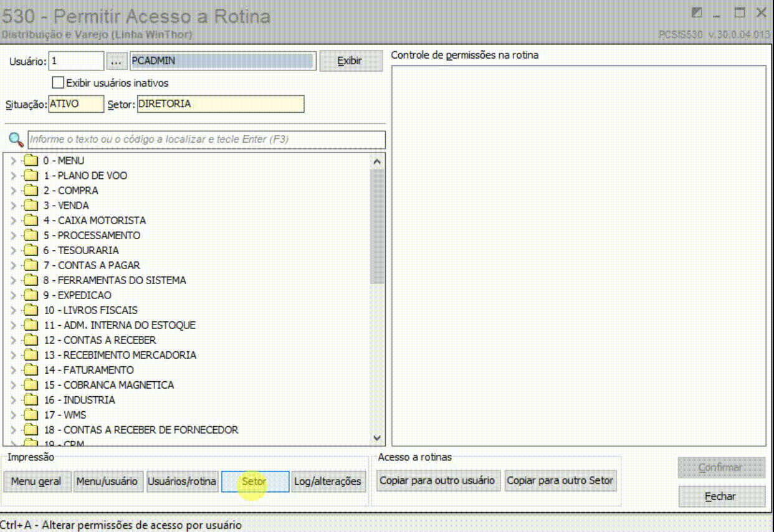The height and width of the screenshot is (532, 774).
Task: Select the 16 - INDUSTRIA row
Action: pyautogui.click(x=79, y=400)
